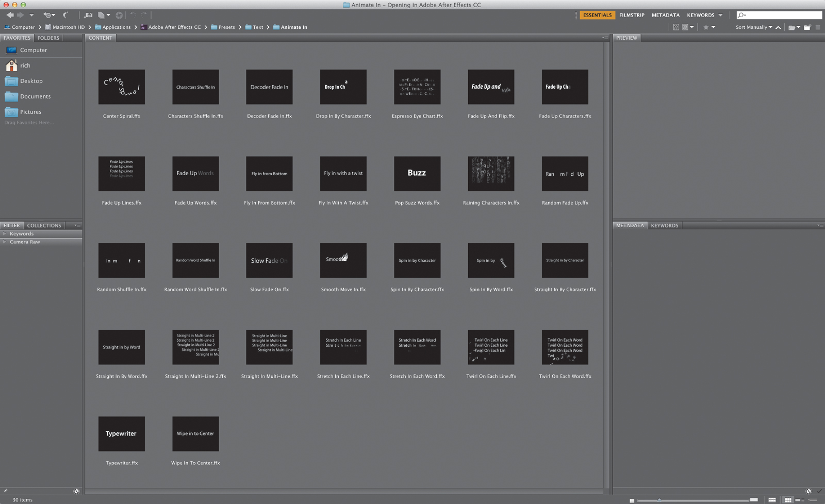825x504 pixels.
Task: View content as details icon
Action: 800,500
